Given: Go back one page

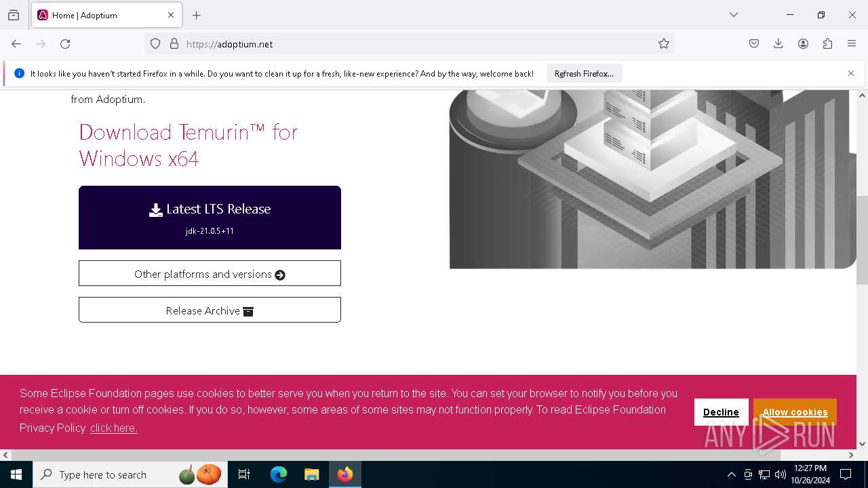Looking at the screenshot, I should click(x=16, y=44).
